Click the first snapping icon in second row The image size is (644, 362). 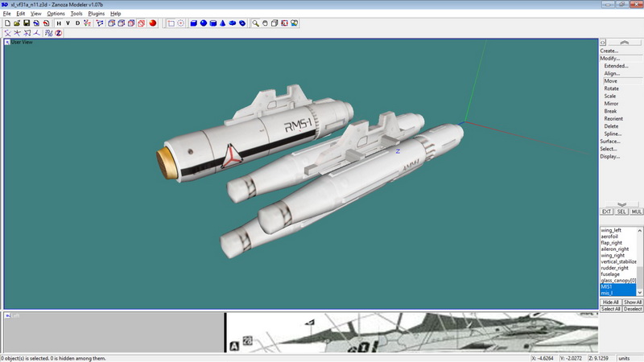click(7, 33)
